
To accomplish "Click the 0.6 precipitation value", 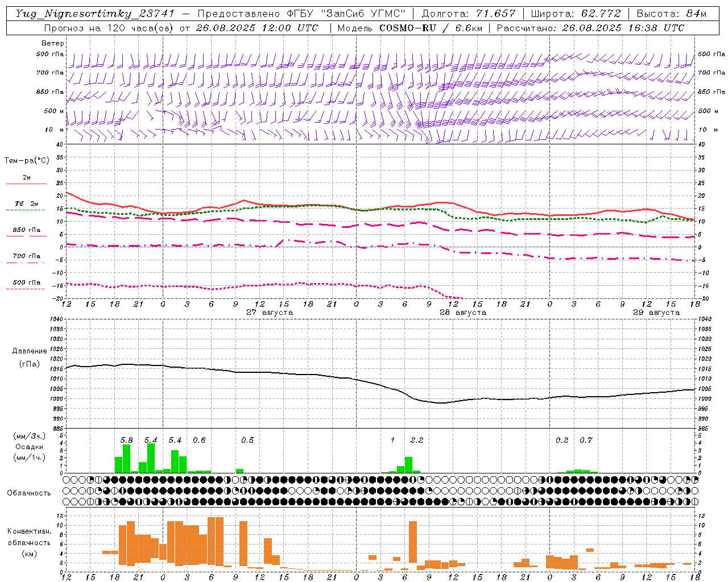I will 199,440.
